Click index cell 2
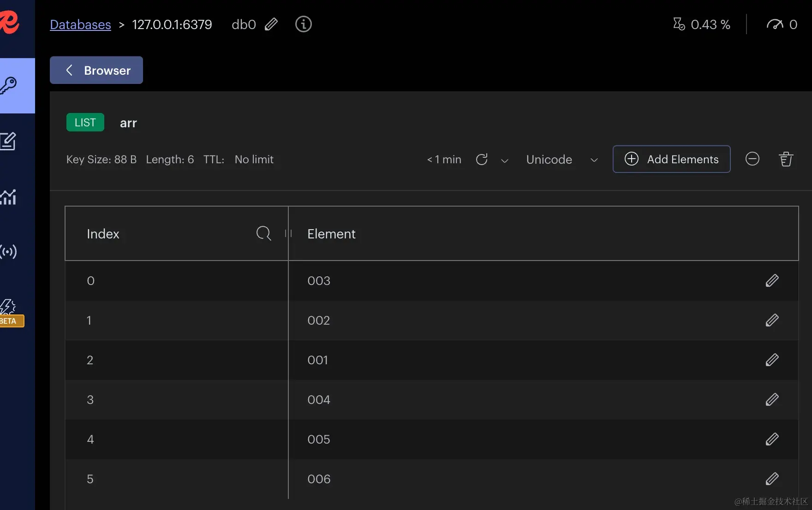 pyautogui.click(x=177, y=360)
